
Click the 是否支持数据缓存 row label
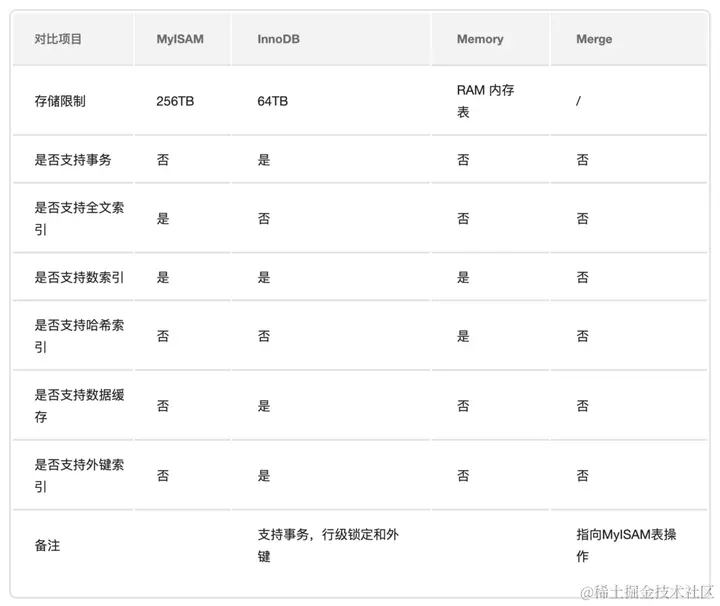[79, 406]
